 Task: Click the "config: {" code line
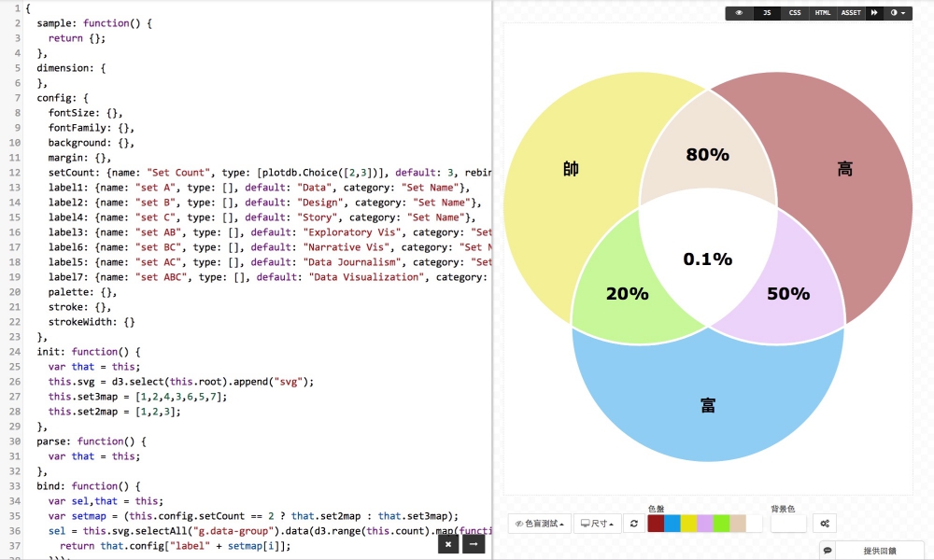point(63,98)
